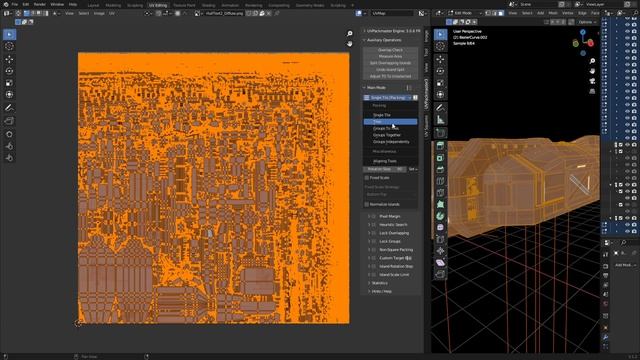Select the Poly Build tool
Viewport: 640px width, 360px height.
point(440,204)
